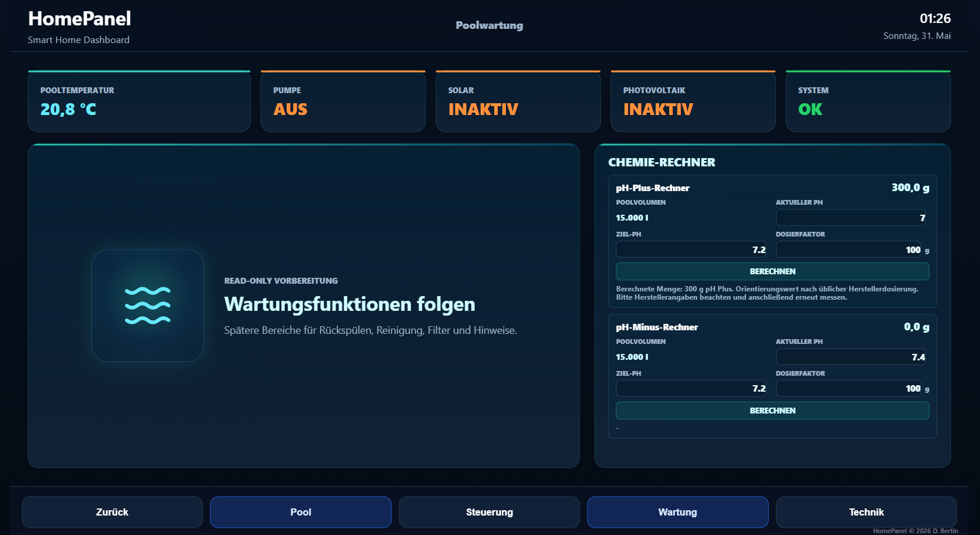980x535 pixels.
Task: Open the Pooltemperatur 20,8 °C card
Action: (139, 101)
